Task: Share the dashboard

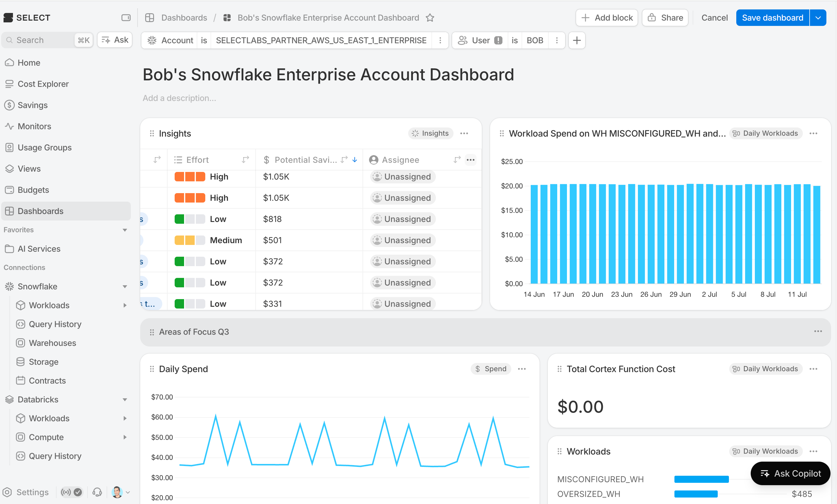Action: (665, 18)
